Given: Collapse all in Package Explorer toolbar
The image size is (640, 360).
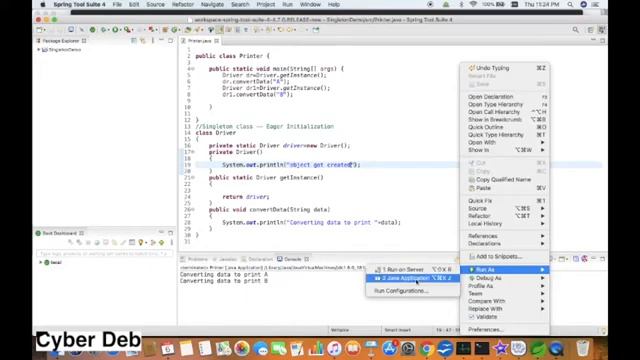Looking at the screenshot, I should pyautogui.click(x=134, y=41).
